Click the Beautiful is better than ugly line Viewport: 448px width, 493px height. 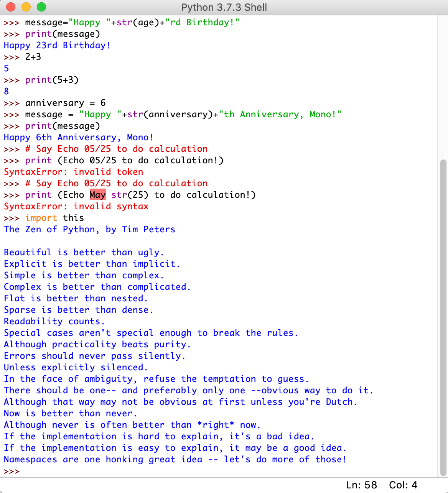coord(84,252)
